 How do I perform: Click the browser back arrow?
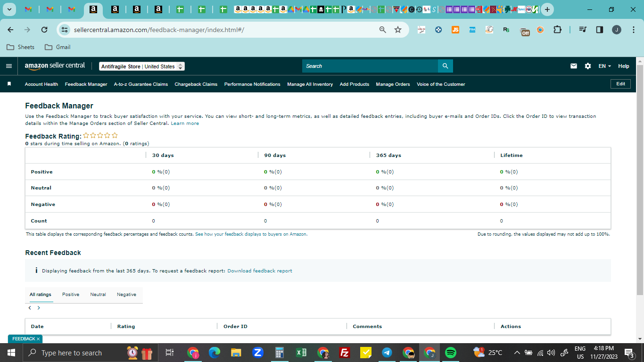[10, 30]
